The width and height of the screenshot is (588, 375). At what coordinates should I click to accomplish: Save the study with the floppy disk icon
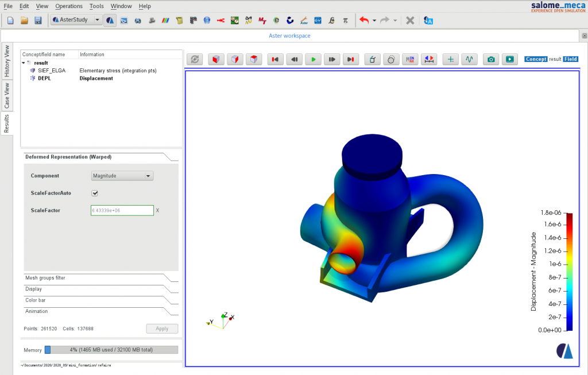[38, 20]
